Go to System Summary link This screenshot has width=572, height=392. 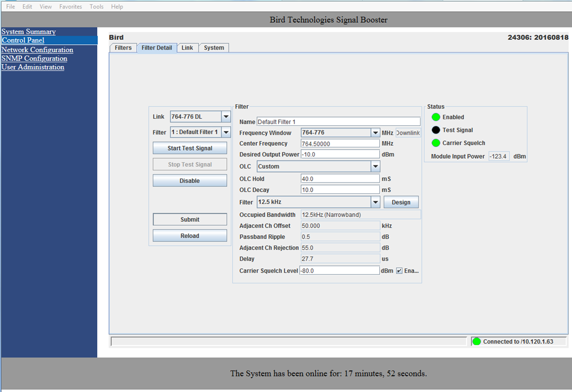click(29, 32)
